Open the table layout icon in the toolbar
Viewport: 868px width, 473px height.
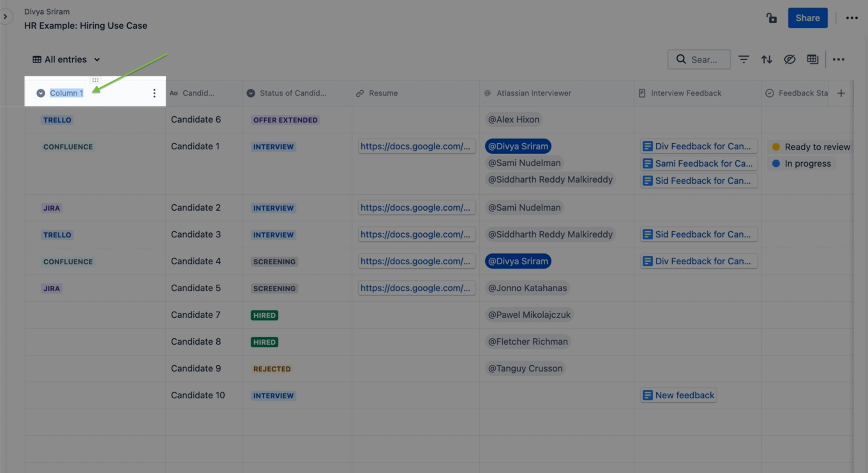(x=812, y=60)
